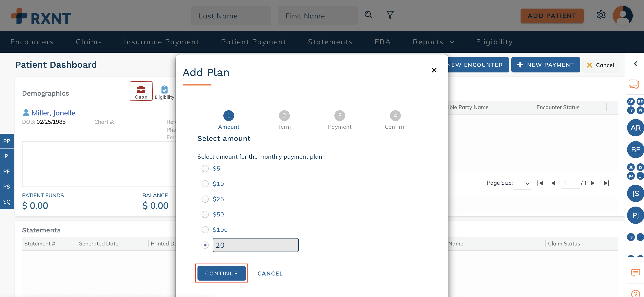
Task: Select the $5 amount option
Action: pyautogui.click(x=205, y=169)
